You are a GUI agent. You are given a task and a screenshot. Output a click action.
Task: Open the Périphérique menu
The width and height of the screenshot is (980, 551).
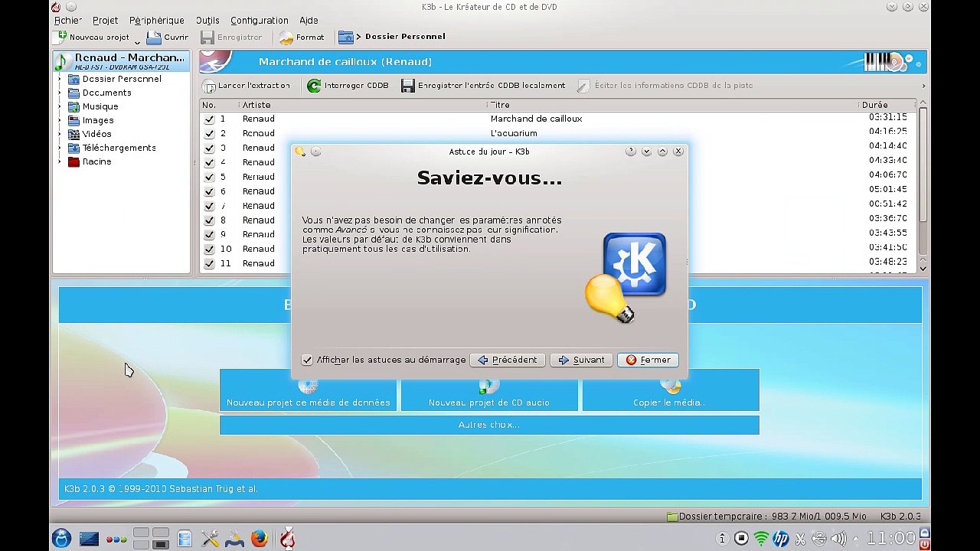click(157, 21)
